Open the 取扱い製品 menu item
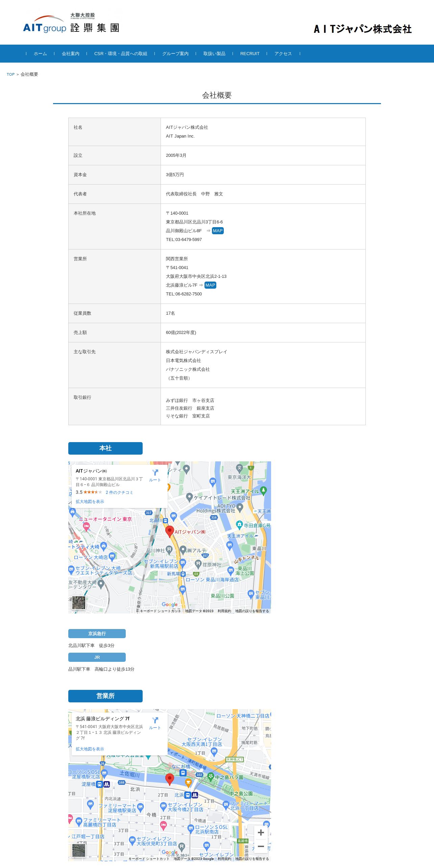 pos(214,54)
